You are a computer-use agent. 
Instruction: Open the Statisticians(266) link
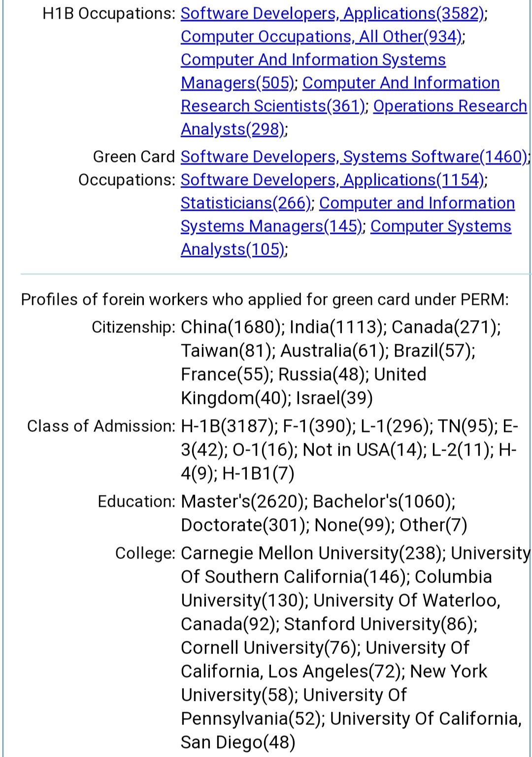click(x=245, y=203)
